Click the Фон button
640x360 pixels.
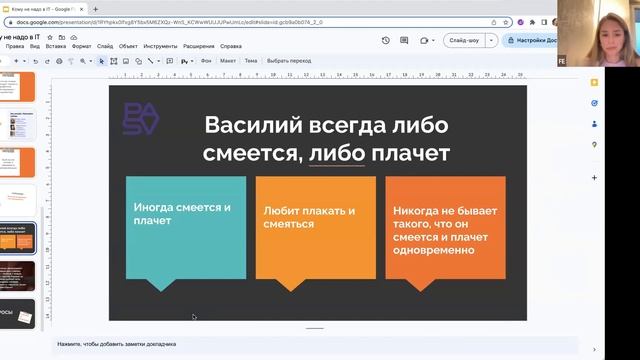(206, 61)
